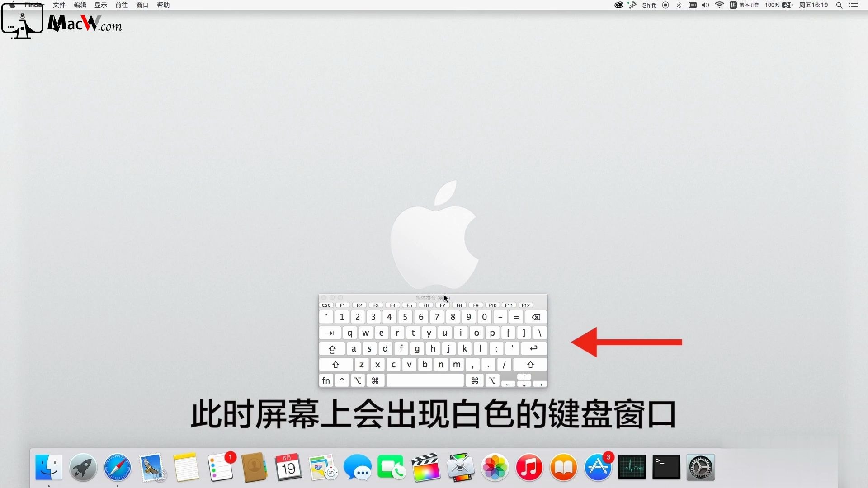Click volume control in menu bar
Screen dimensions: 868x488
point(707,5)
